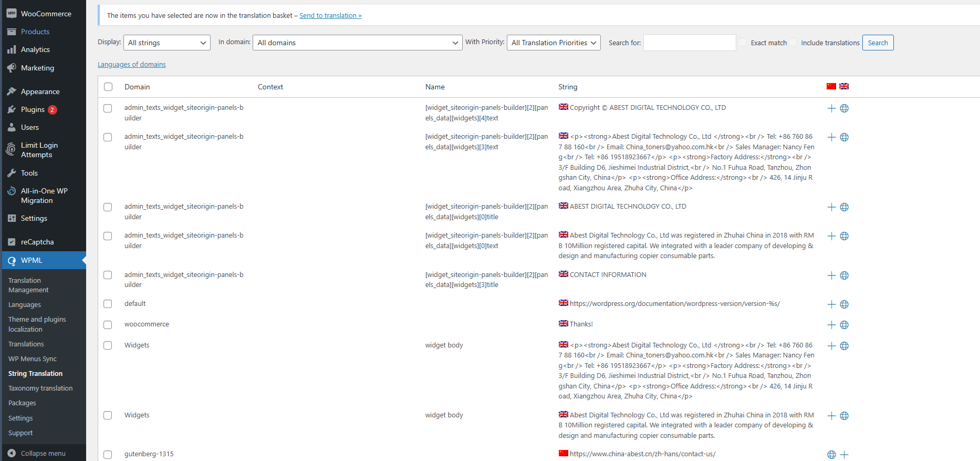Click globe icon in CONTACT INFORMATION row

(845, 275)
